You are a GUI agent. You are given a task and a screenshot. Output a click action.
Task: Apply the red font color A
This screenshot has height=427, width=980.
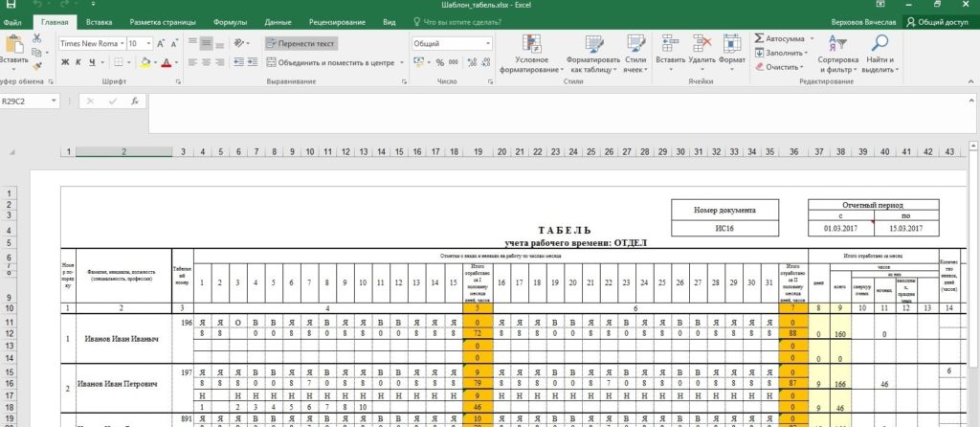(x=166, y=62)
